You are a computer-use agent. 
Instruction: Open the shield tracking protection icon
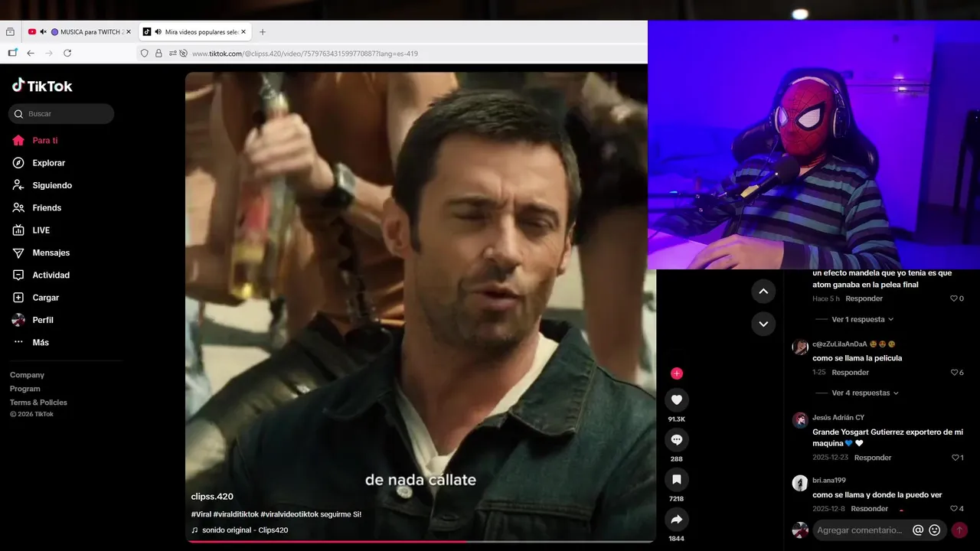[x=144, y=54]
